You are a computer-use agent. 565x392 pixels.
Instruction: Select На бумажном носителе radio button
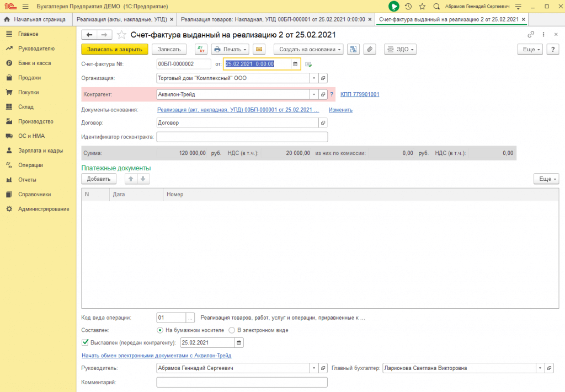(160, 330)
